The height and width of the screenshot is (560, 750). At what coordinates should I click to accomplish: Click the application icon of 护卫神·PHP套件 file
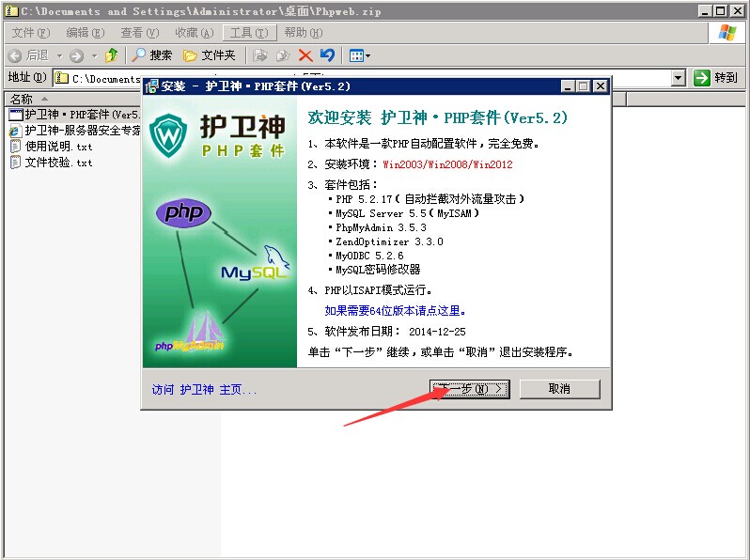click(x=16, y=115)
